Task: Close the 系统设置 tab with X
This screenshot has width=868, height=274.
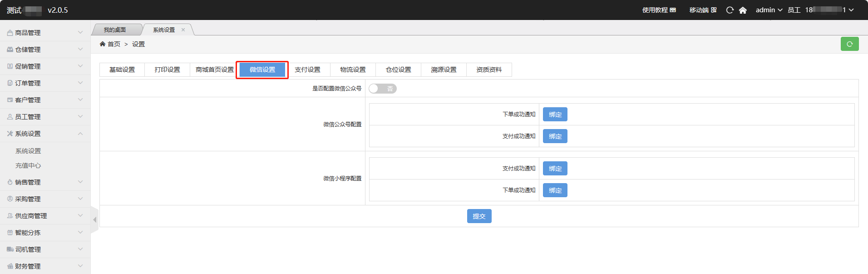Action: click(x=183, y=30)
